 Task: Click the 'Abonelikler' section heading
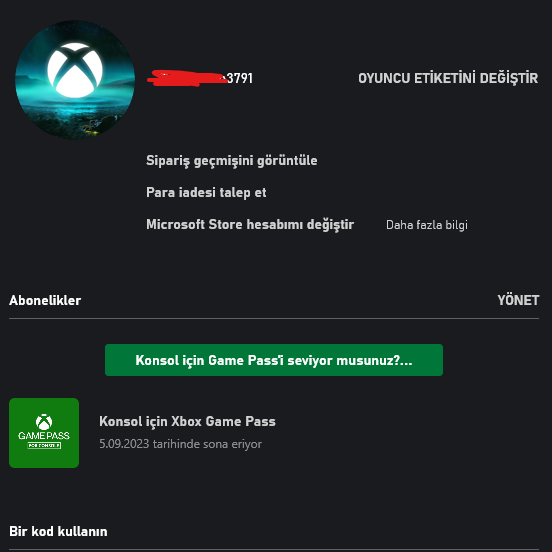point(45,300)
